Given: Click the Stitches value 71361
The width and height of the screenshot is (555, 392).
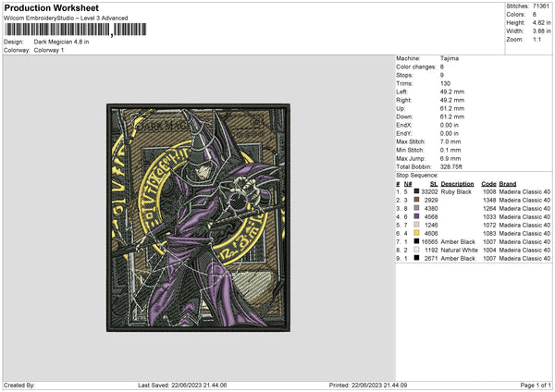Looking at the screenshot, I should tap(541, 6).
